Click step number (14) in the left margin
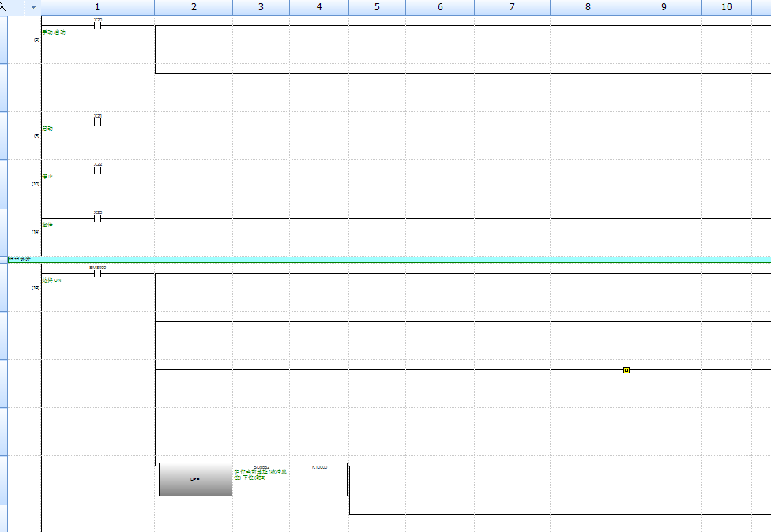This screenshot has height=532, width=771. point(36,232)
